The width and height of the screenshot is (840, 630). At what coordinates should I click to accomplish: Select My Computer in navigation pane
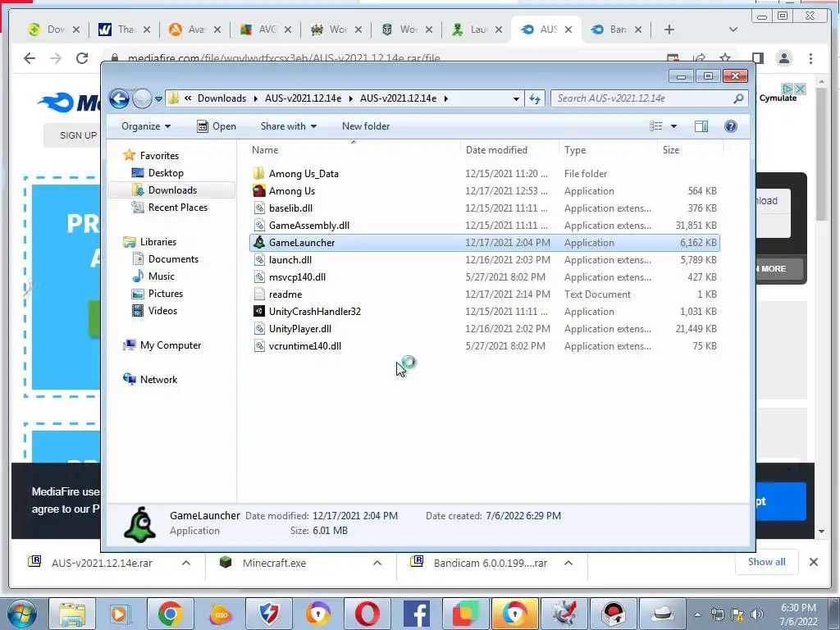coord(171,345)
